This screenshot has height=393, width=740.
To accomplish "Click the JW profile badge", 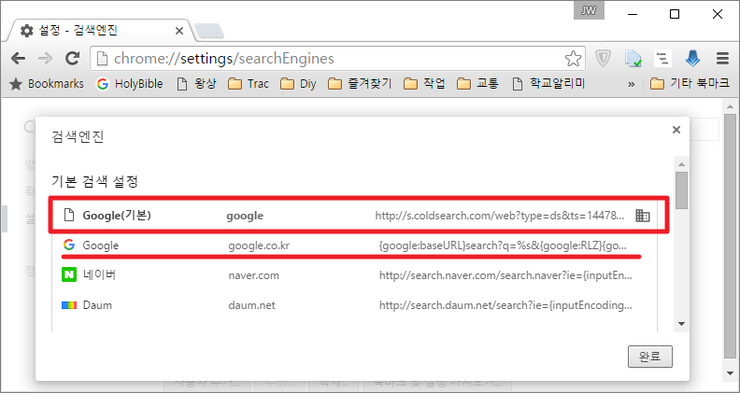I will click(x=589, y=11).
